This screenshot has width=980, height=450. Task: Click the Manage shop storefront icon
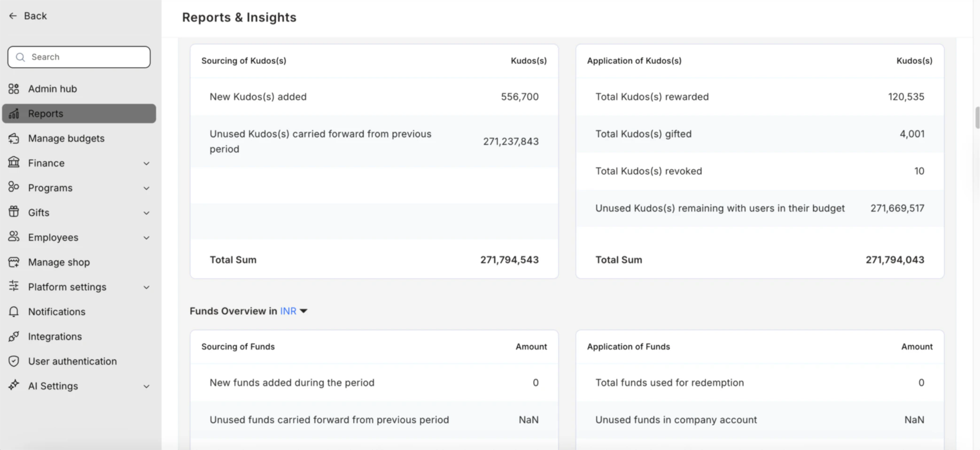point(14,262)
